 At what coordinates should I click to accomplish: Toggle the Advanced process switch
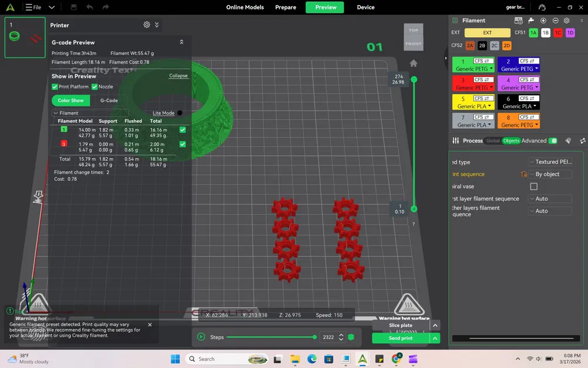[x=553, y=141]
